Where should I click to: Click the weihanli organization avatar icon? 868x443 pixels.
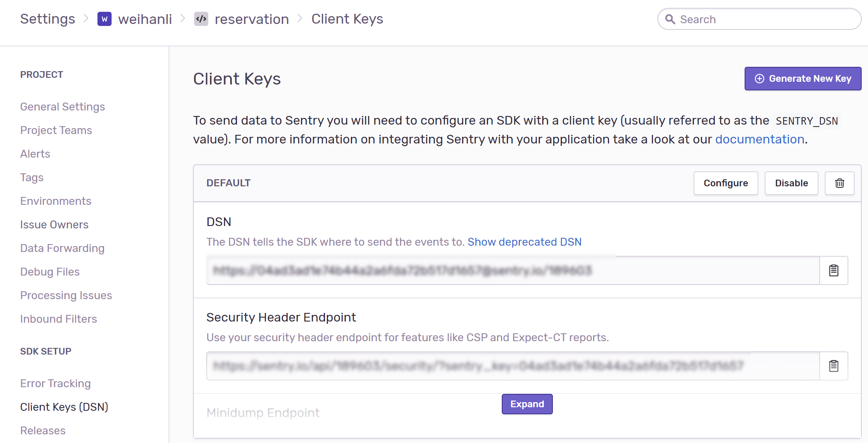click(x=105, y=19)
